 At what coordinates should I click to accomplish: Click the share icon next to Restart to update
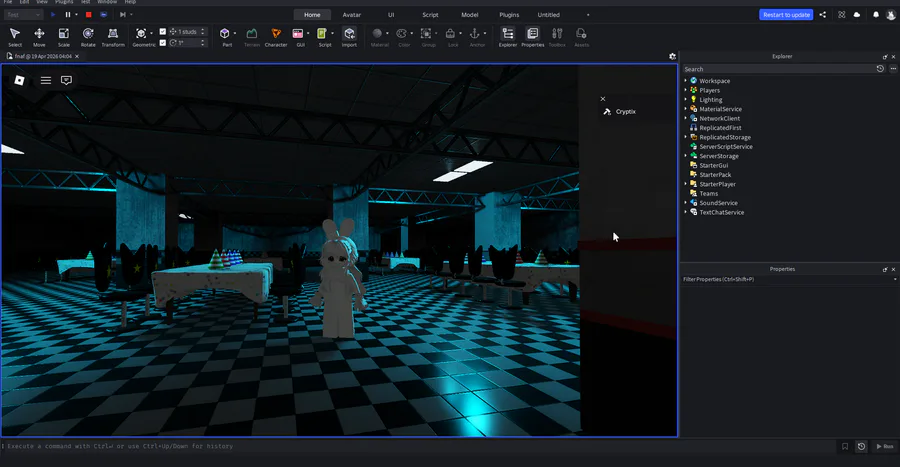click(823, 15)
